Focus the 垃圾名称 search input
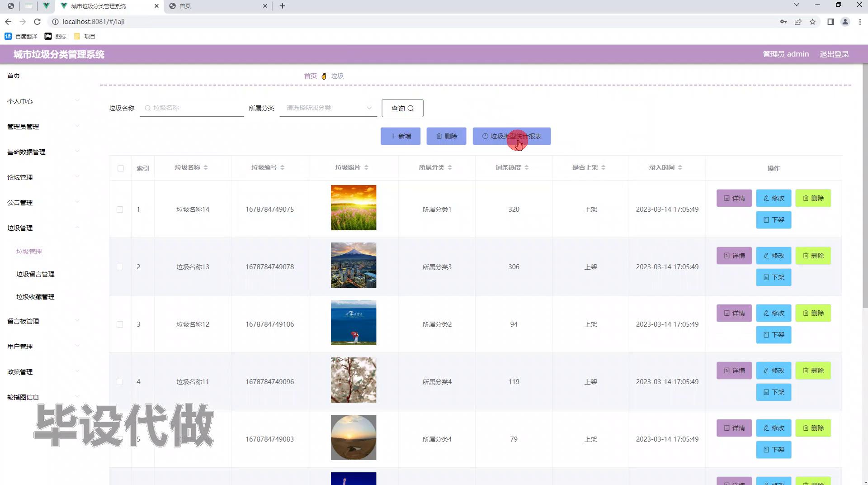This screenshot has width=868, height=485. [192, 108]
